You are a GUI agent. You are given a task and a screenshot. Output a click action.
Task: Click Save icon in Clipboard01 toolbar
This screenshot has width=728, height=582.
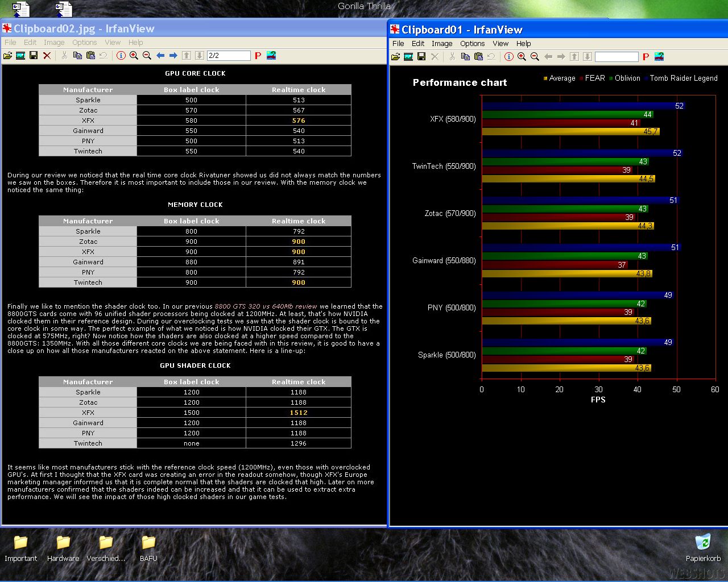(x=421, y=57)
